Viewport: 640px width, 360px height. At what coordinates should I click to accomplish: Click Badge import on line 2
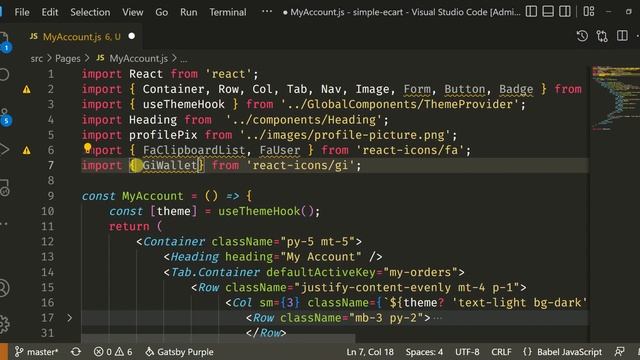tap(516, 89)
